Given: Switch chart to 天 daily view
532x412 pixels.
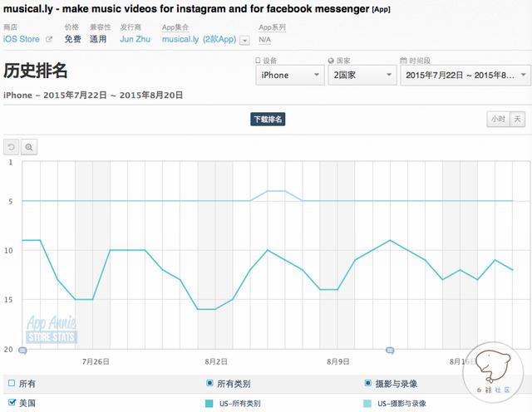Looking at the screenshot, I should click(517, 119).
